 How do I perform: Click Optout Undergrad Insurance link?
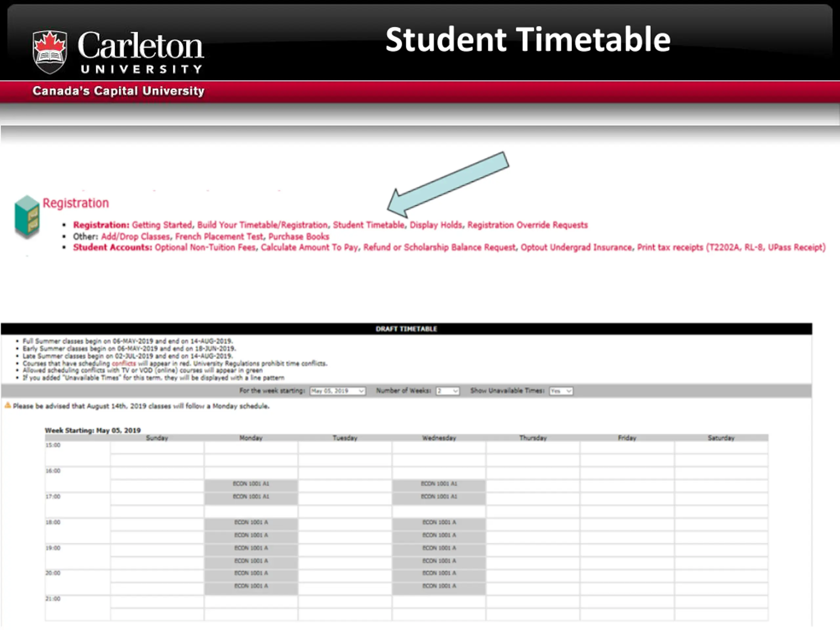[x=576, y=247]
